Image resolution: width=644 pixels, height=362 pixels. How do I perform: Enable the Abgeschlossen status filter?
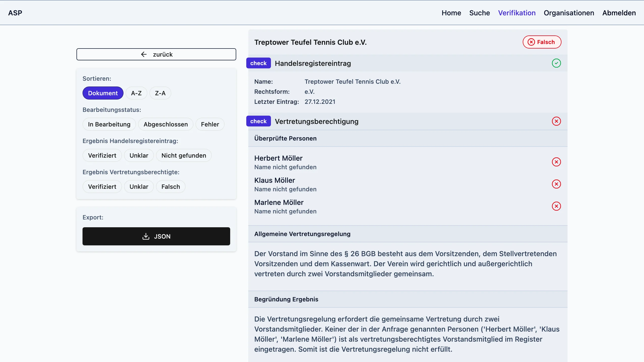pos(166,124)
